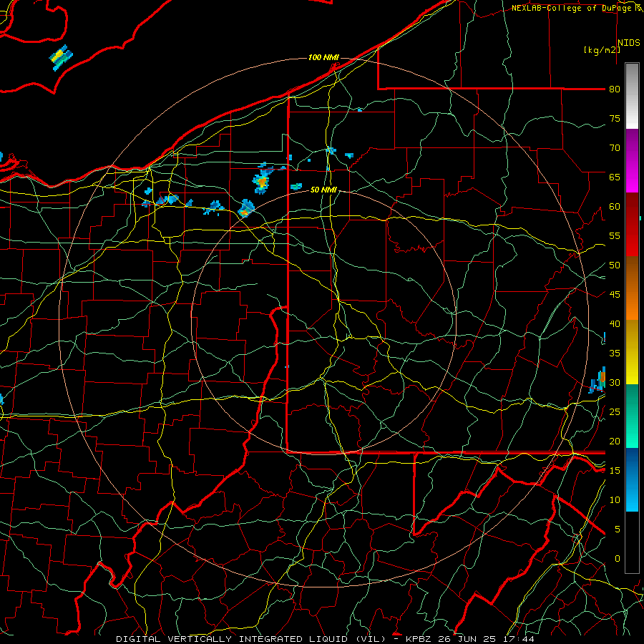Click the 75 value on the legend
The width and height of the screenshot is (644, 644).
615,118
